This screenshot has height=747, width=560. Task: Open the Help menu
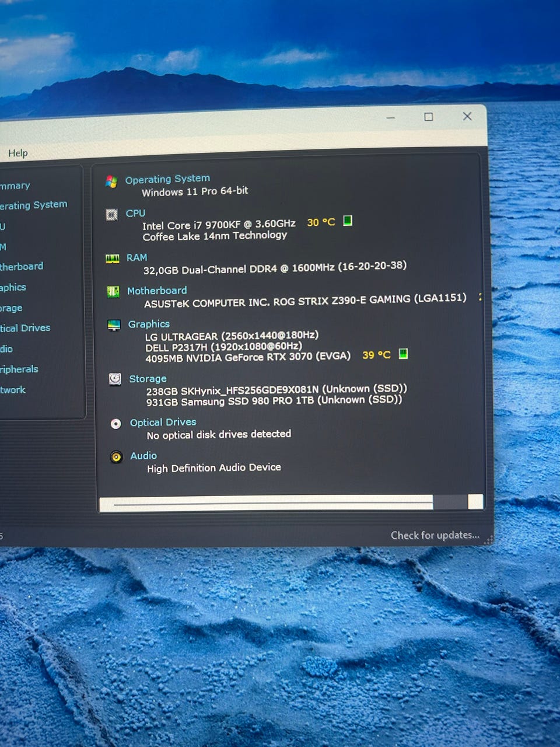pos(17,153)
